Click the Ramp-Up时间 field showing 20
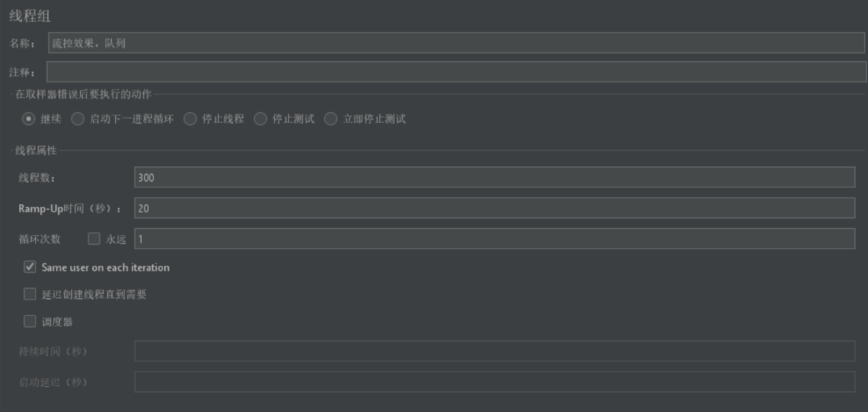Image resolution: width=868 pixels, height=412 pixels. click(495, 208)
